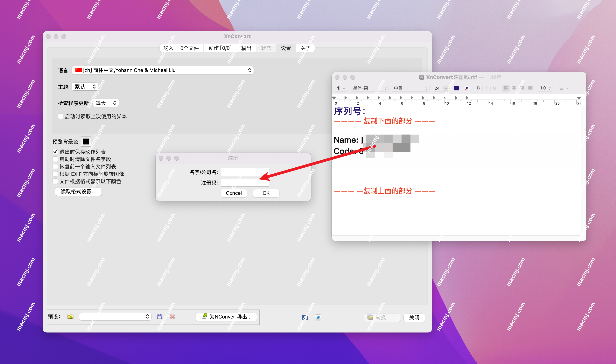The width and height of the screenshot is (616, 364).
Task: Align text right in the RTF editor
Action: pos(522,88)
